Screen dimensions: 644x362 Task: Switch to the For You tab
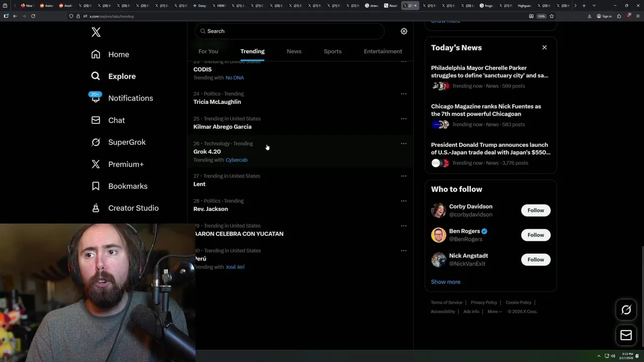tap(208, 51)
